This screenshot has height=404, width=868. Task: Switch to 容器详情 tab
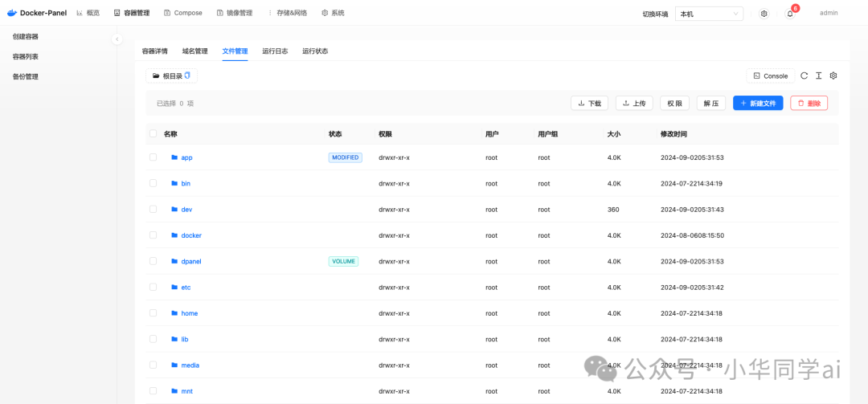155,51
